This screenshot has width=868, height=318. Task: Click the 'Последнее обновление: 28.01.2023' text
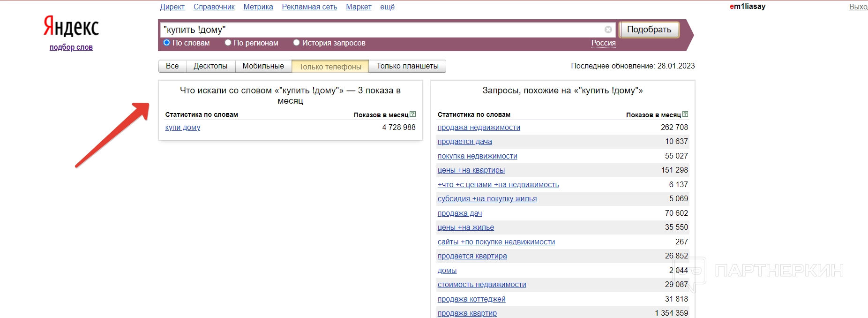click(x=633, y=66)
